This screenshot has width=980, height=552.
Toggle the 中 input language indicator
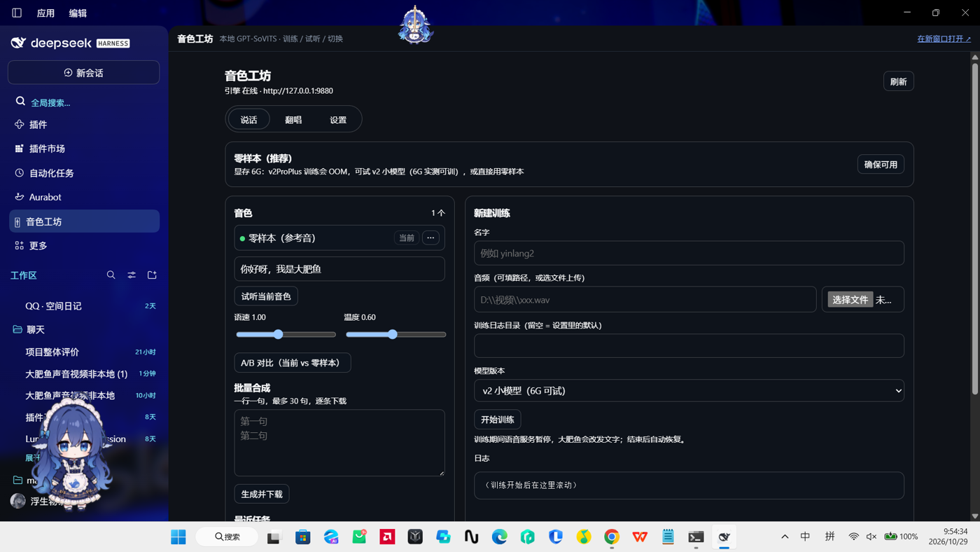coord(806,537)
